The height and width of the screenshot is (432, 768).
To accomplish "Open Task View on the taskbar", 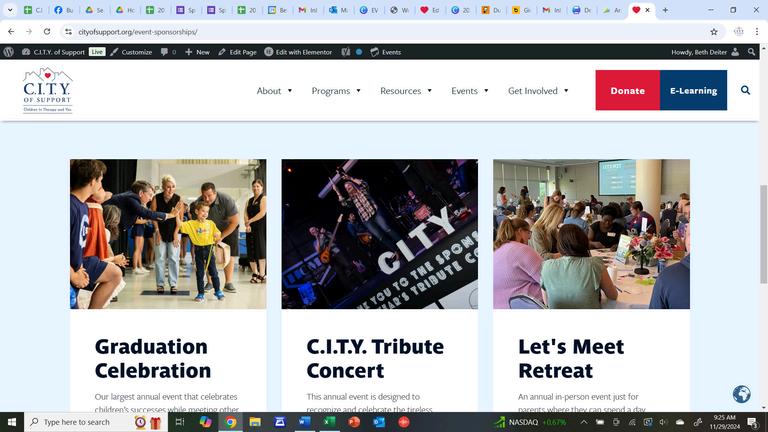I will (x=180, y=422).
